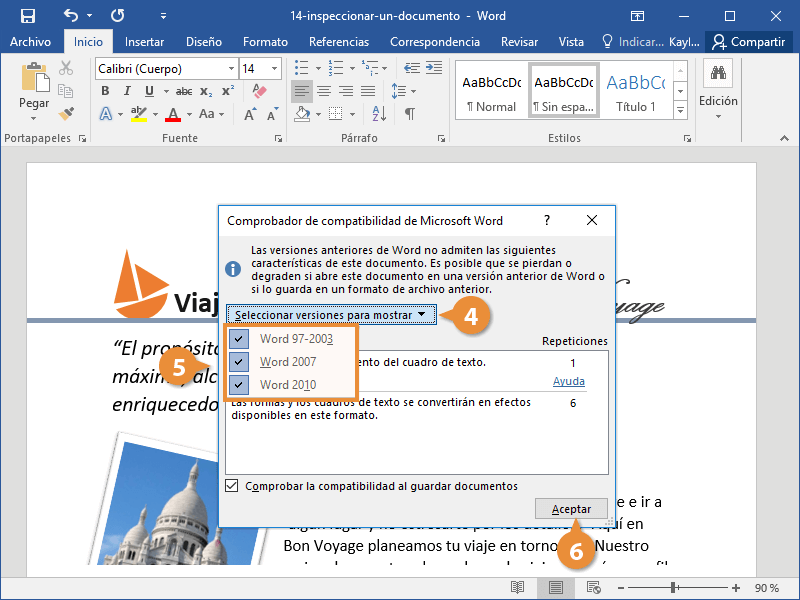This screenshot has height=600, width=800.
Task: Open the Archivo menu
Action: 30,42
